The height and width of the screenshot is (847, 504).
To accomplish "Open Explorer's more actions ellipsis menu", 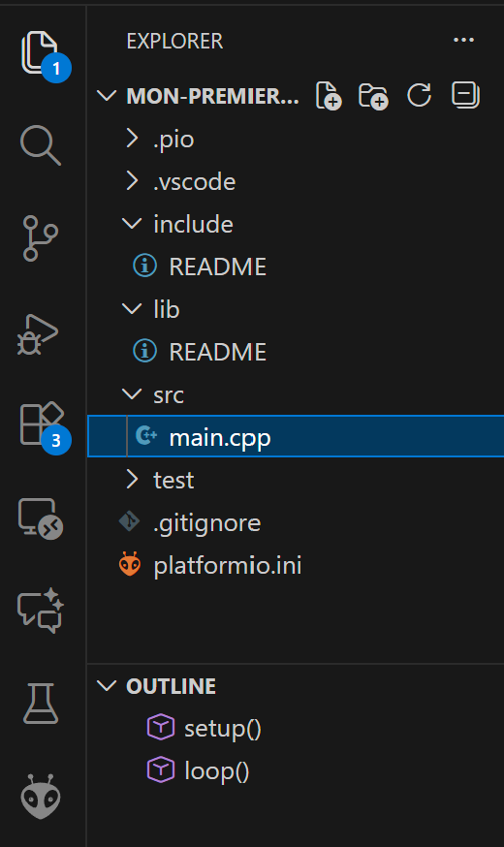I will (463, 40).
